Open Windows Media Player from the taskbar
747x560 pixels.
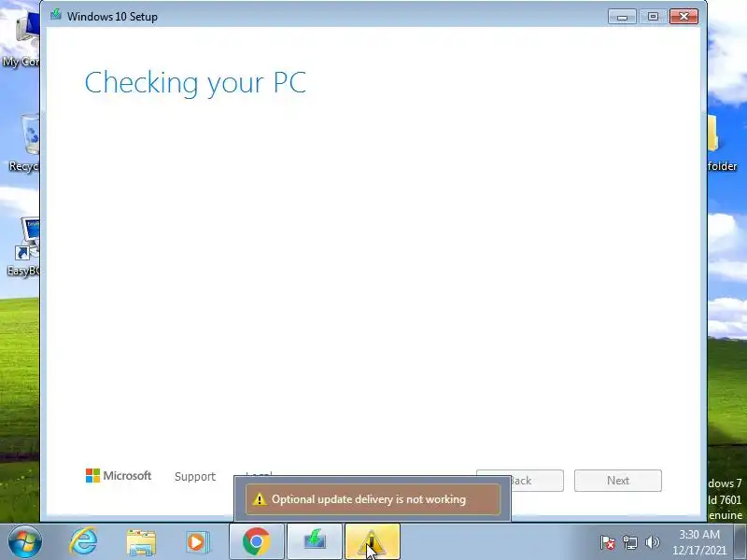click(197, 542)
